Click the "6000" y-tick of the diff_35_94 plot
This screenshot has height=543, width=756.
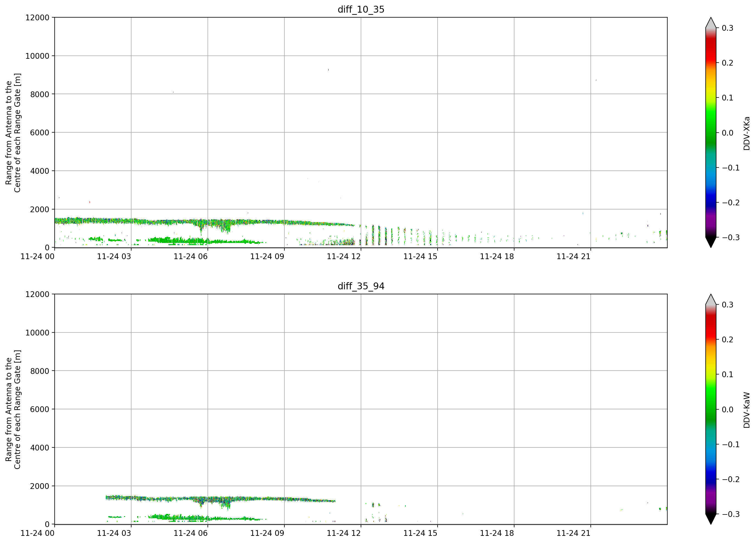[x=40, y=409]
